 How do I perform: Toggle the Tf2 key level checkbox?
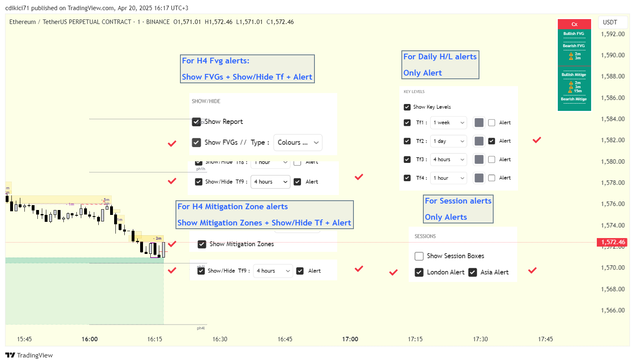pyautogui.click(x=407, y=141)
